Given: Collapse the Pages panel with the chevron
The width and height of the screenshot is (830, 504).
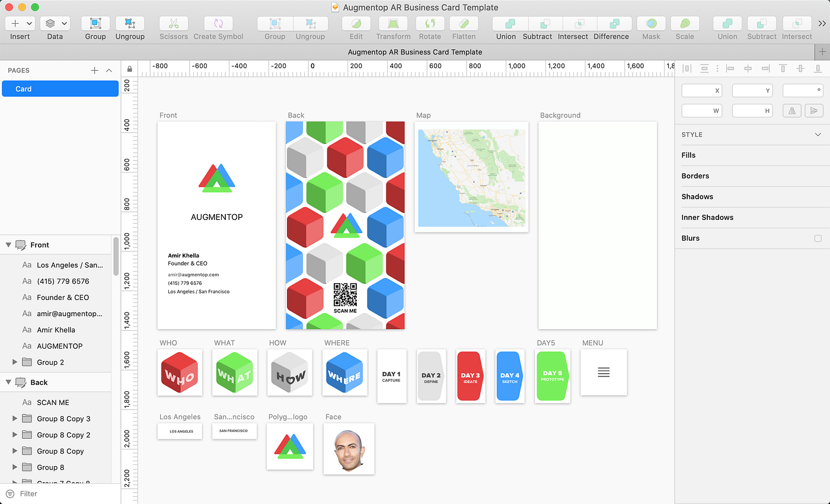Looking at the screenshot, I should click(x=109, y=70).
